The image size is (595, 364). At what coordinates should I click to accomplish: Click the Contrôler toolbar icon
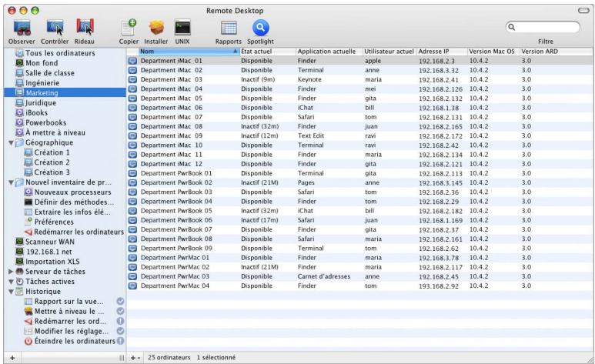click(x=55, y=28)
